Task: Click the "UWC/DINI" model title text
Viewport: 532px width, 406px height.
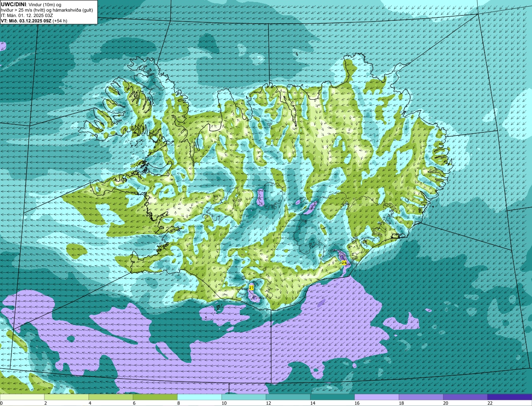Action: 13,4
